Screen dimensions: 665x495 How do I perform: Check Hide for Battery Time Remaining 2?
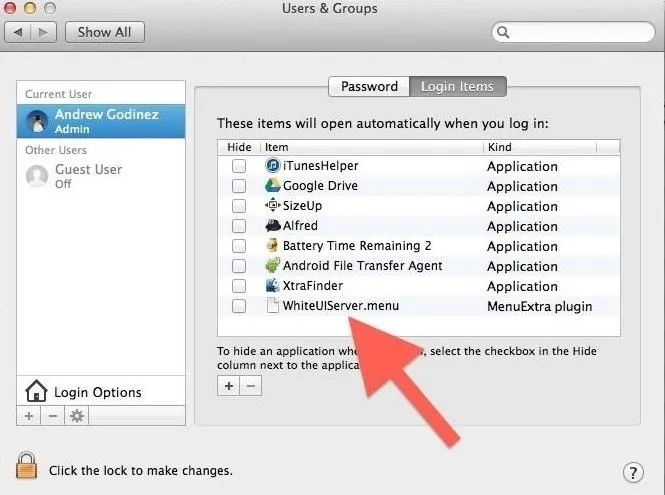click(x=239, y=246)
